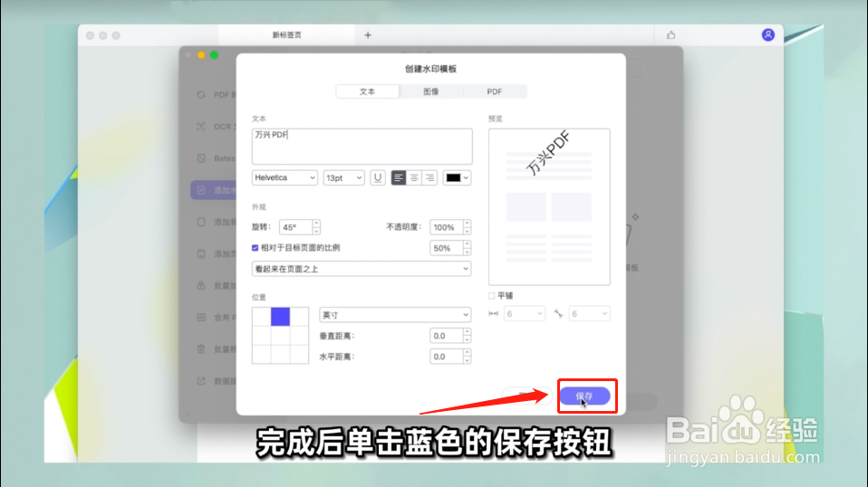The width and height of the screenshot is (868, 487).
Task: Open a new tab with plus icon
Action: click(x=368, y=34)
